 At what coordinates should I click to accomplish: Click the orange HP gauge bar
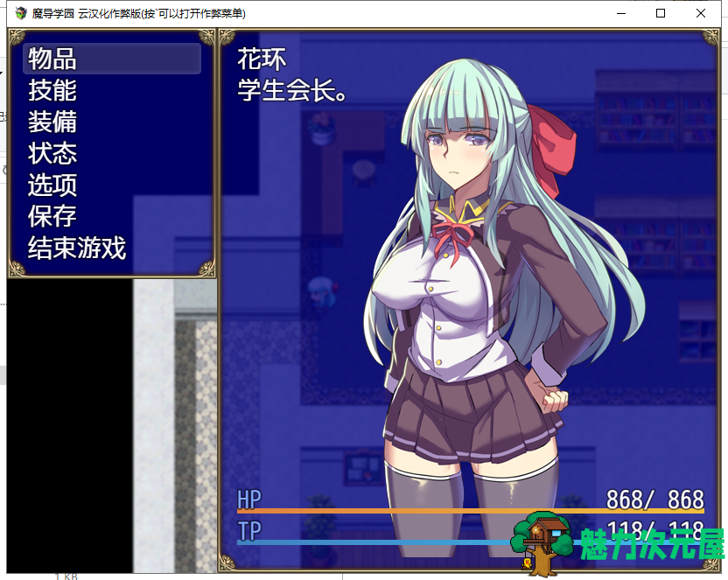pyautogui.click(x=471, y=511)
